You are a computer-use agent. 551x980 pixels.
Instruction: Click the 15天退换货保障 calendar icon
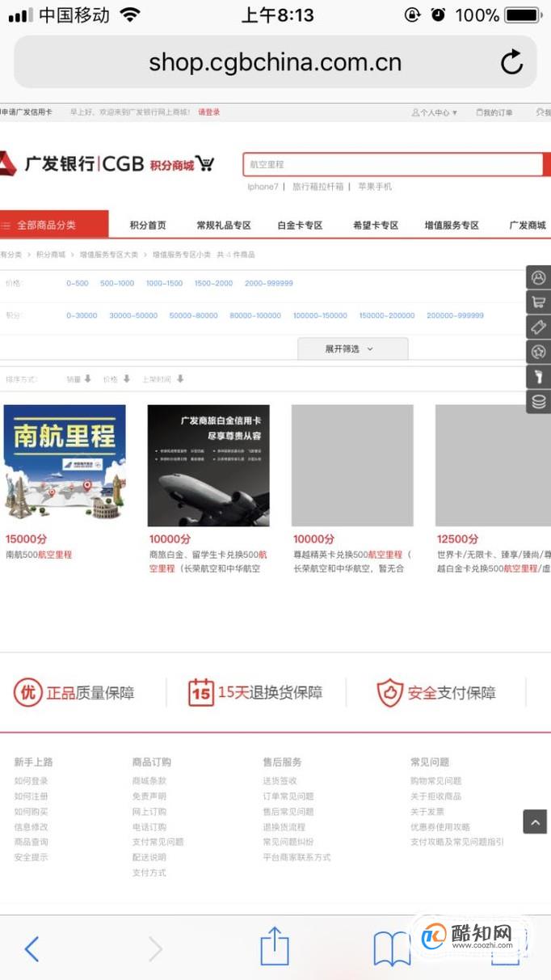(x=201, y=692)
